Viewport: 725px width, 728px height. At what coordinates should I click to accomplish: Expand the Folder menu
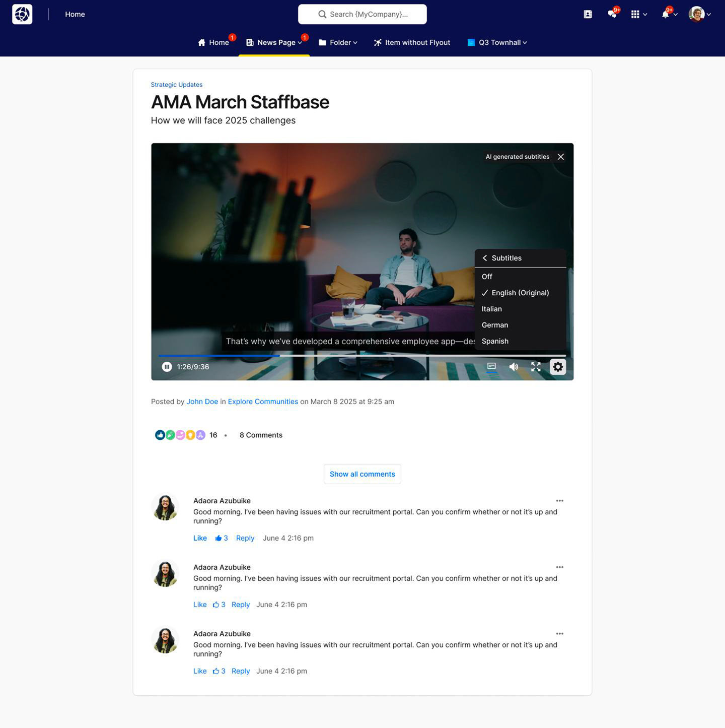click(338, 42)
